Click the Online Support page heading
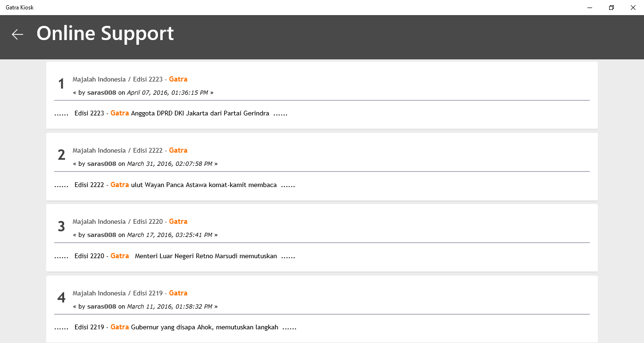 [105, 34]
